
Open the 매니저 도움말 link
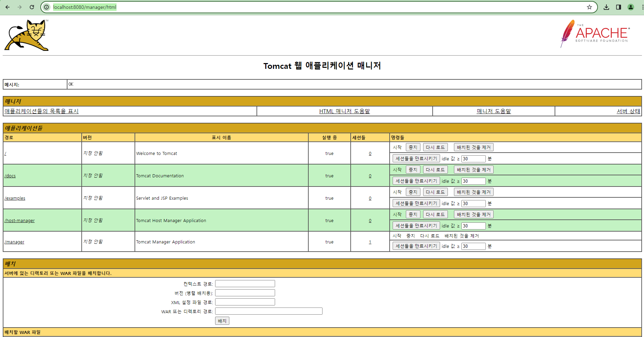(x=494, y=111)
